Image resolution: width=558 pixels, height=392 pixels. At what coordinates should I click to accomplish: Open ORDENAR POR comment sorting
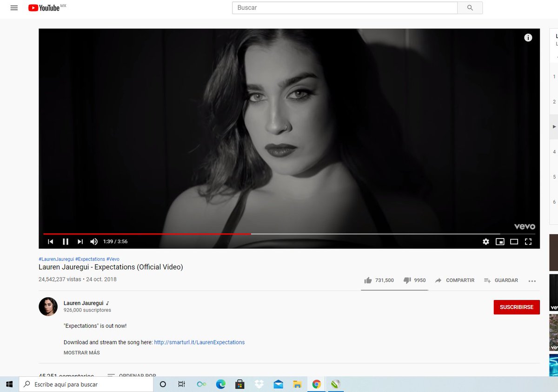pos(132,375)
